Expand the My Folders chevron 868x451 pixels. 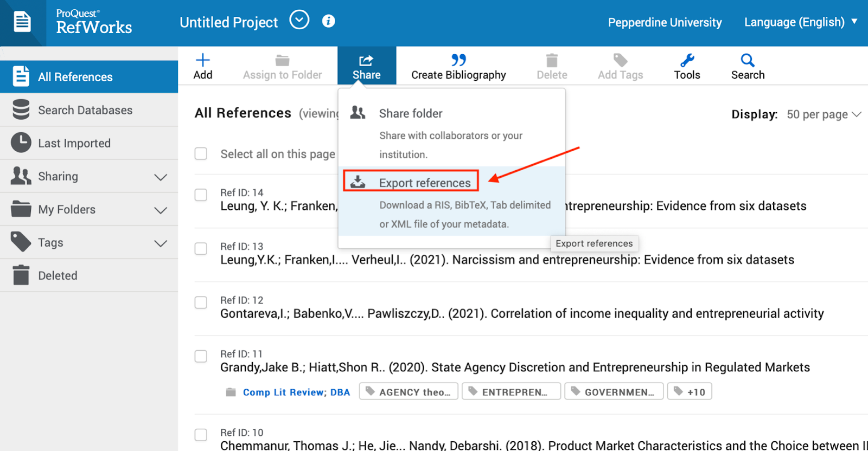coord(161,210)
